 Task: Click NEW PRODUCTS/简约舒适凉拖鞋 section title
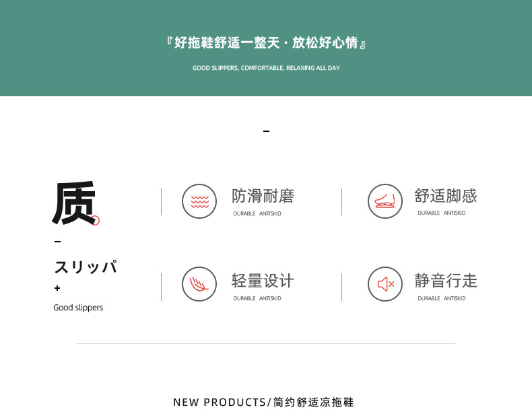coord(263,402)
